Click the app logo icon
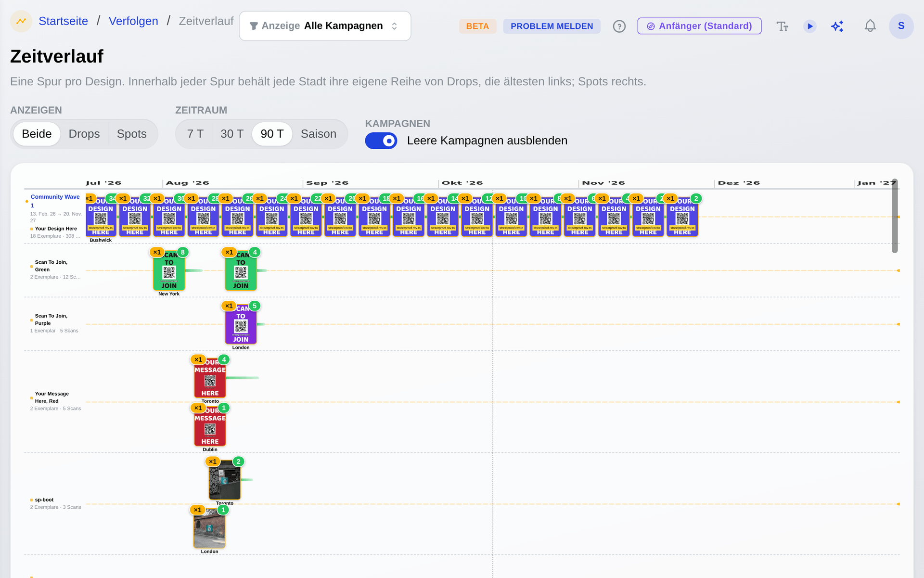The image size is (924, 578). 21,21
